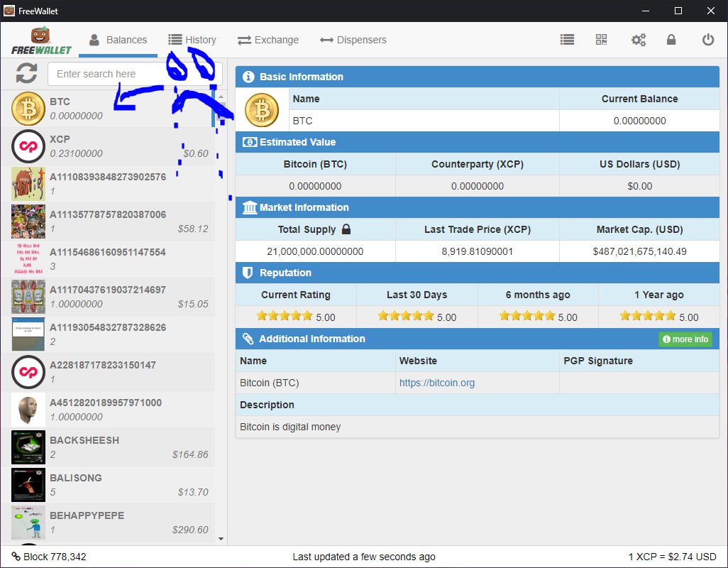Image resolution: width=728 pixels, height=568 pixels.
Task: Click the balance search input field
Action: 135,74
